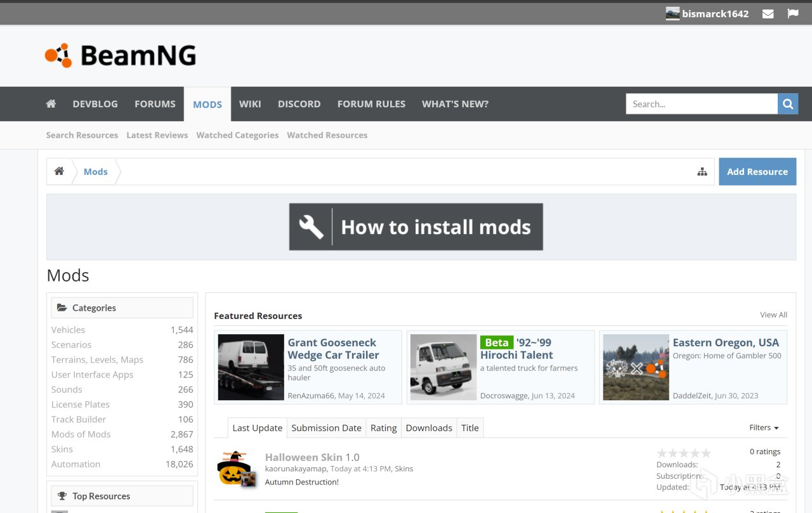Viewport: 812px width, 513px height.
Task: Open the Sounds category
Action: [x=67, y=389]
